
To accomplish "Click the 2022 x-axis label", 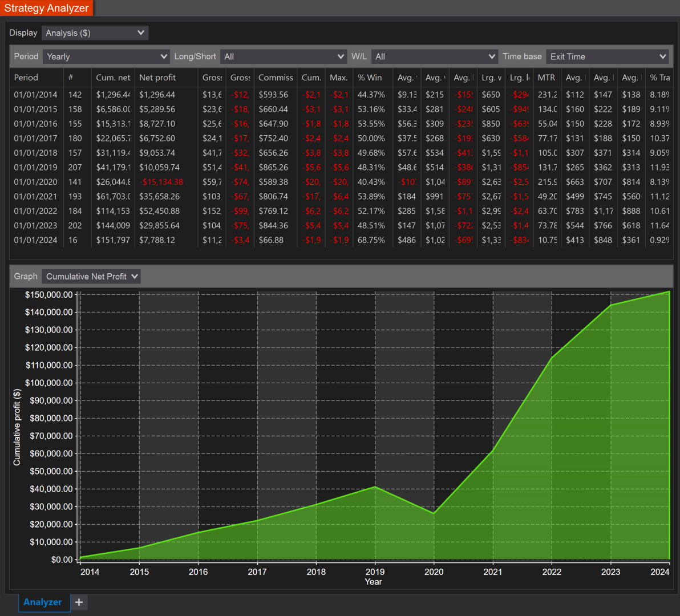I will (552, 572).
